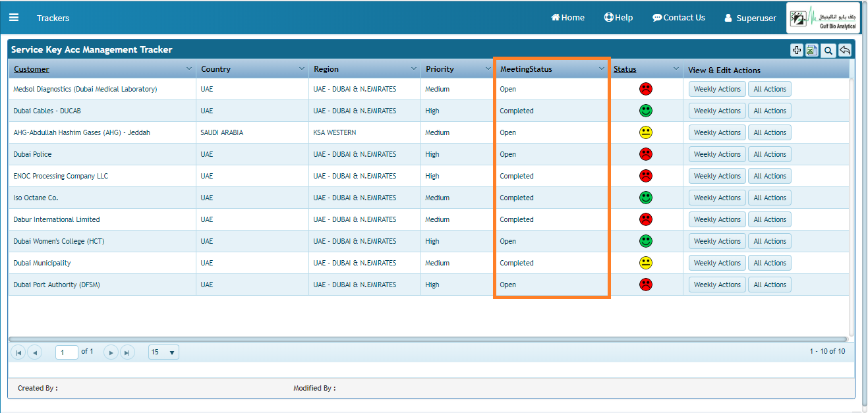
Task: Open the search magnifier icon
Action: click(x=828, y=50)
